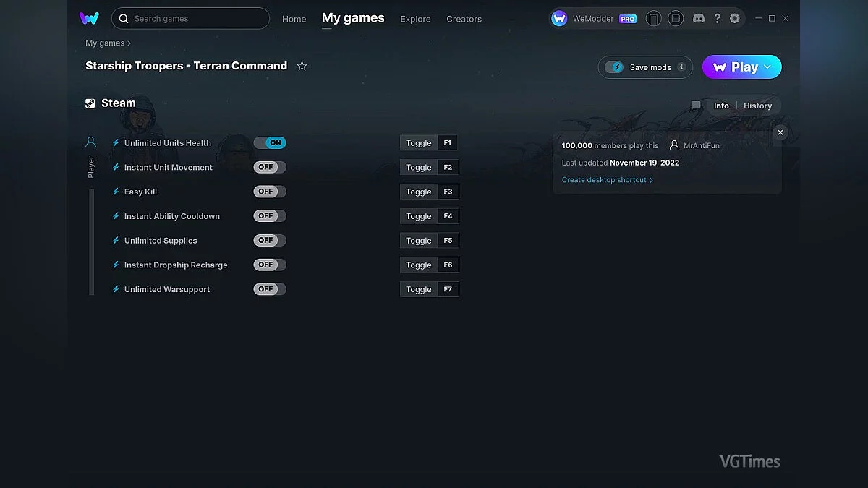Click the MrAntiFun author name
868x488 pixels.
[x=702, y=145]
